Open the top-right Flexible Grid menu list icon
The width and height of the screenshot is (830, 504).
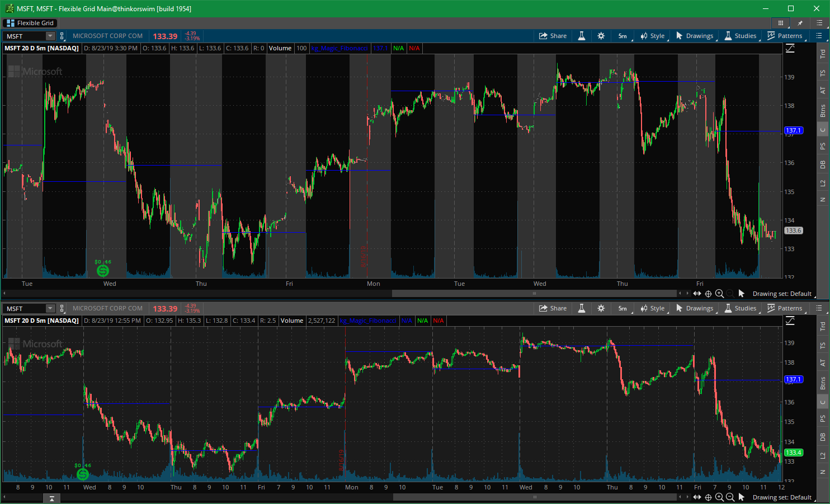(x=819, y=23)
